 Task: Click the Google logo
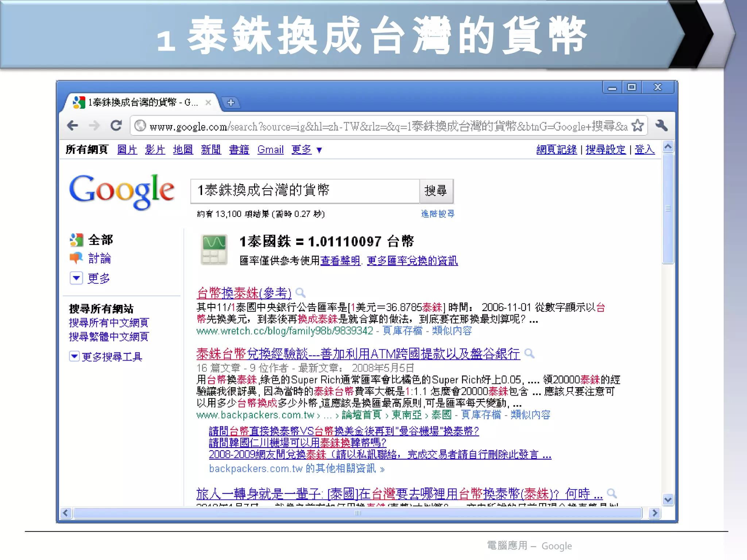[x=122, y=191]
